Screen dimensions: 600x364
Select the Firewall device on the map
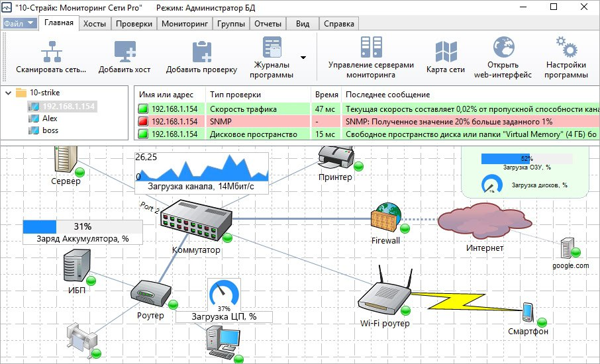coord(385,216)
